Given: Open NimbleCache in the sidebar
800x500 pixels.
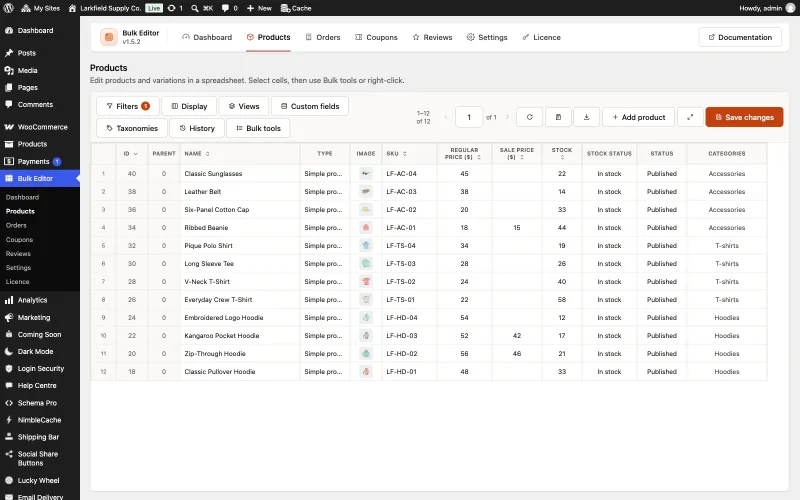Looking at the screenshot, I should click(x=40, y=420).
